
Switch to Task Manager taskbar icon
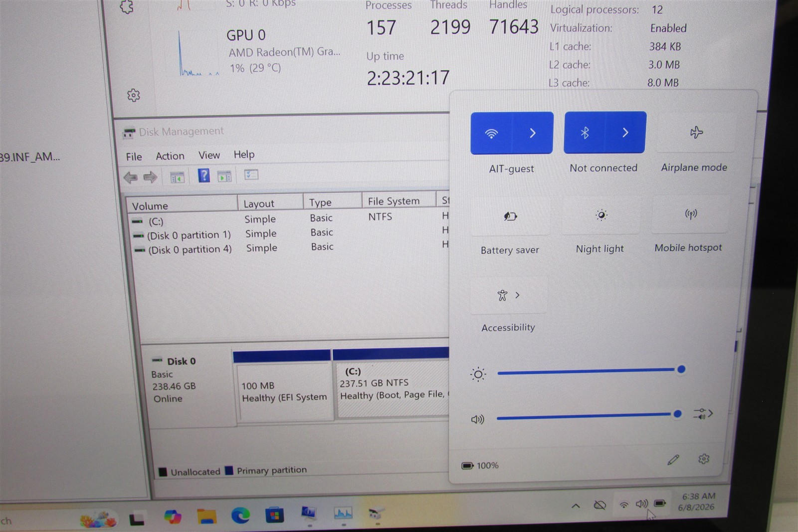point(343,513)
